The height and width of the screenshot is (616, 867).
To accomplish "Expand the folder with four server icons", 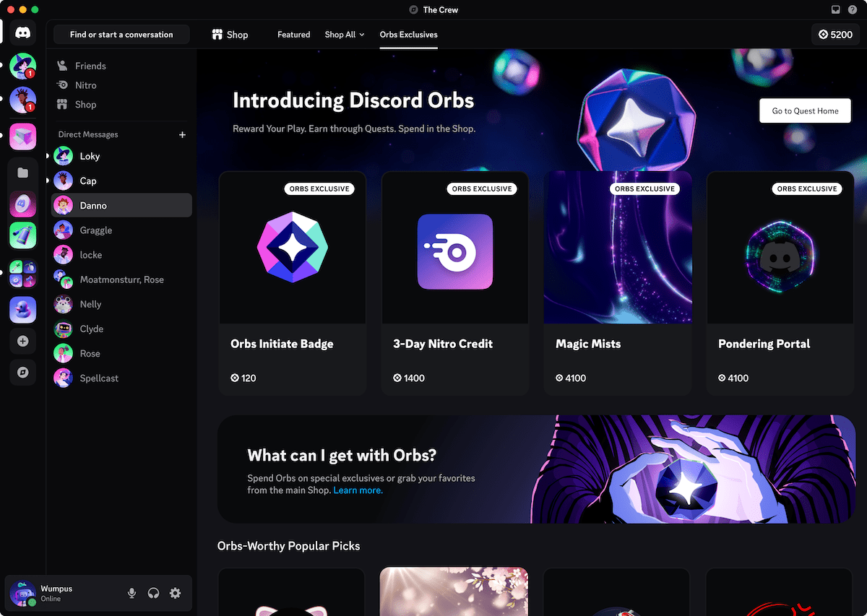I will [22, 274].
